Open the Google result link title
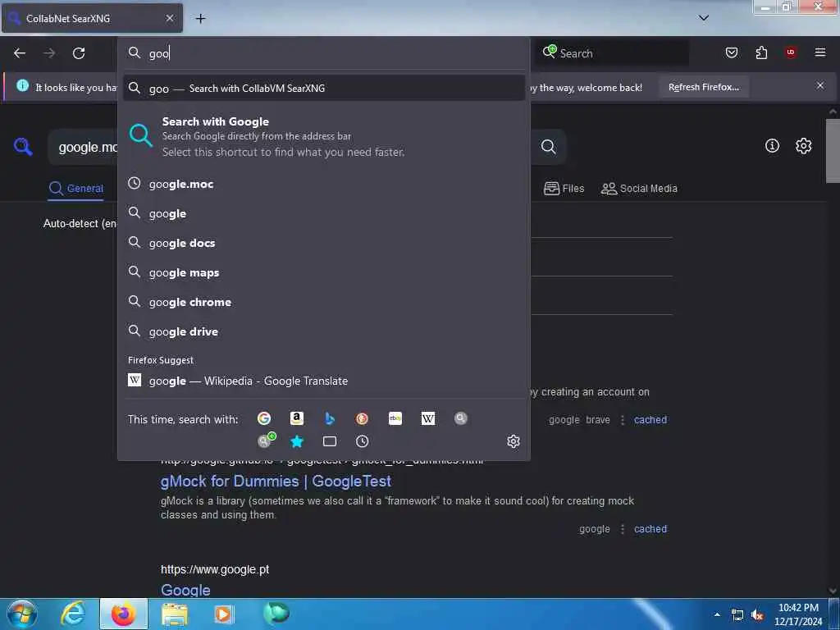This screenshot has width=840, height=630. [x=185, y=590]
